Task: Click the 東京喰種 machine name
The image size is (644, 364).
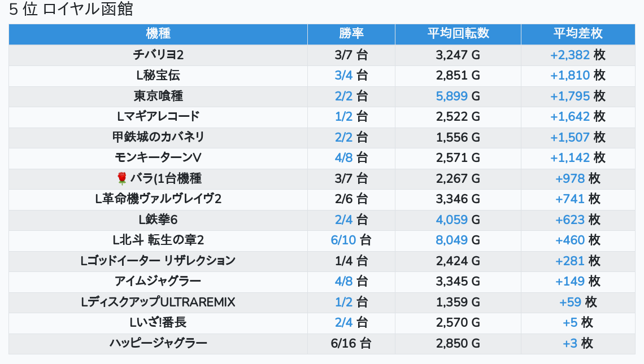Action: (158, 97)
